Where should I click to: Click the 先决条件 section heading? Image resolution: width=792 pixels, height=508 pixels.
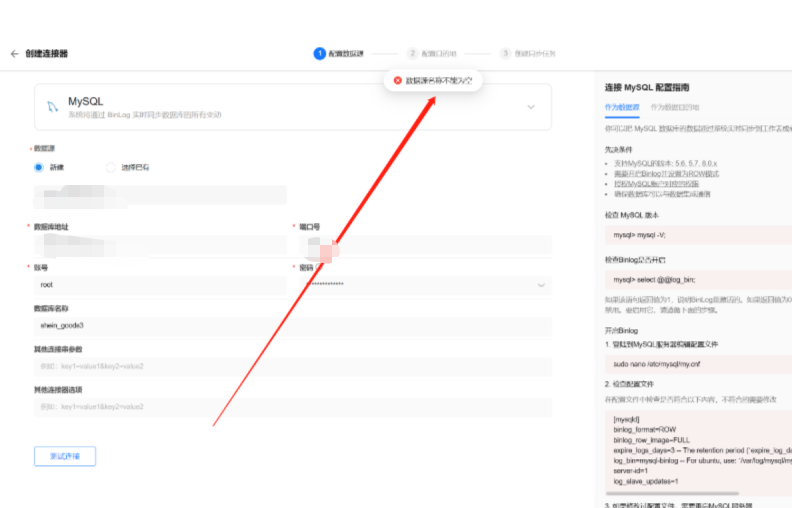(x=618, y=149)
